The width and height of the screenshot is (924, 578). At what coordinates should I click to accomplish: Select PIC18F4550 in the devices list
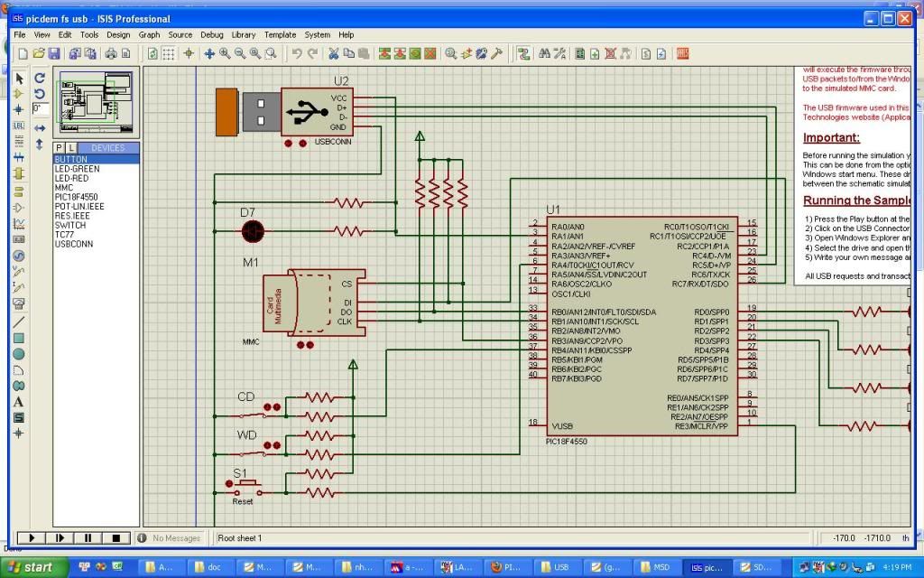click(76, 197)
